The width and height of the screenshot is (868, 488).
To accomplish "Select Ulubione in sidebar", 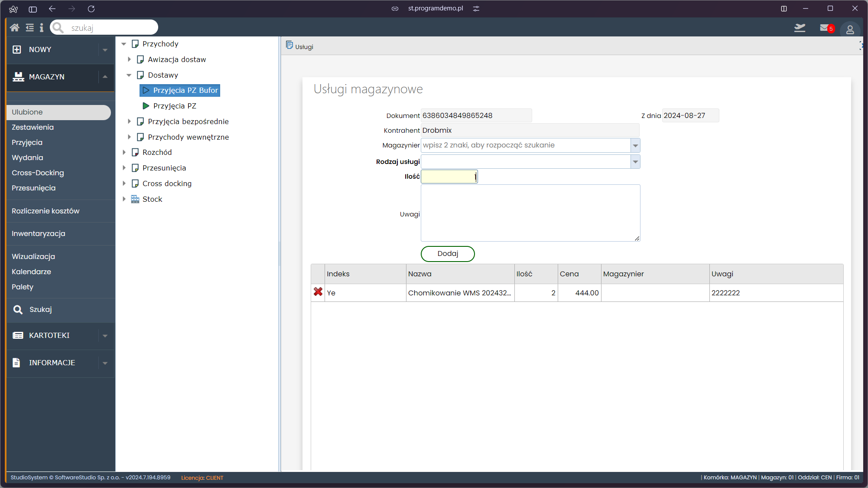I will pos(59,112).
